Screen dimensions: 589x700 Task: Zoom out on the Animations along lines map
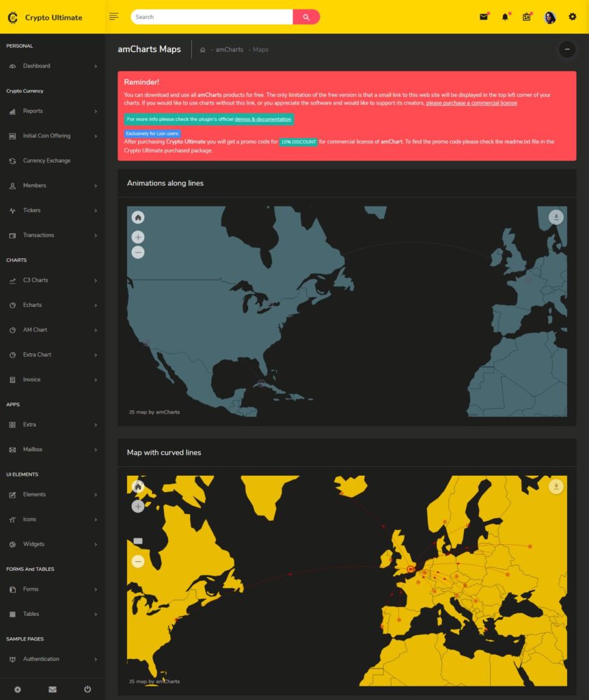point(138,252)
